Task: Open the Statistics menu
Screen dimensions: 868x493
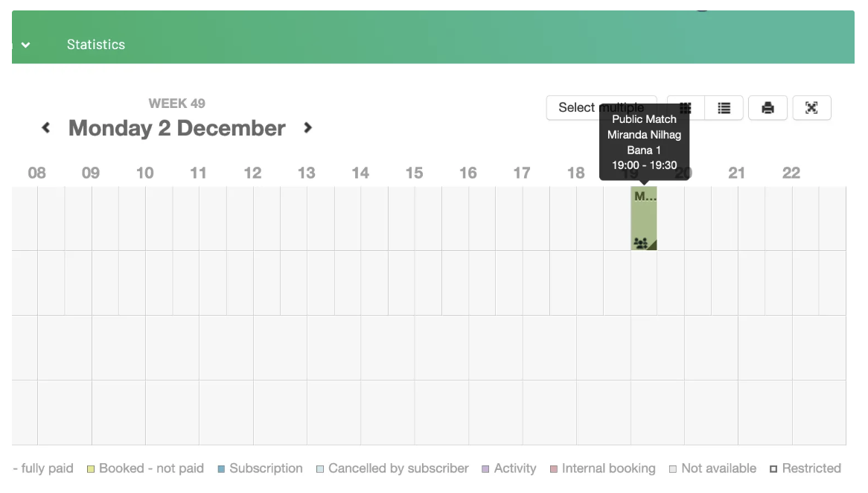Action: [x=96, y=45]
